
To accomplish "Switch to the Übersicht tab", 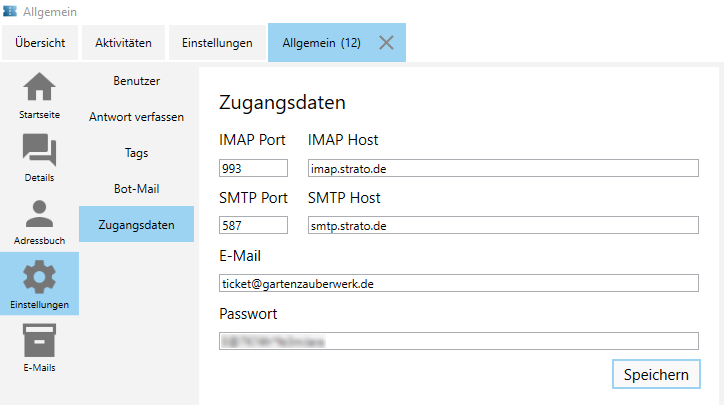I will click(40, 43).
